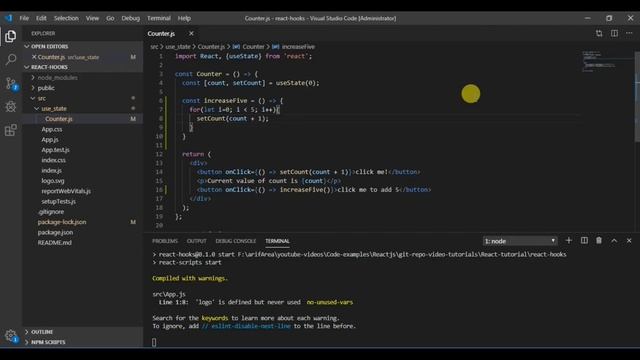Close the terminal panel
Viewport: 640px width, 360px height.
click(629, 241)
